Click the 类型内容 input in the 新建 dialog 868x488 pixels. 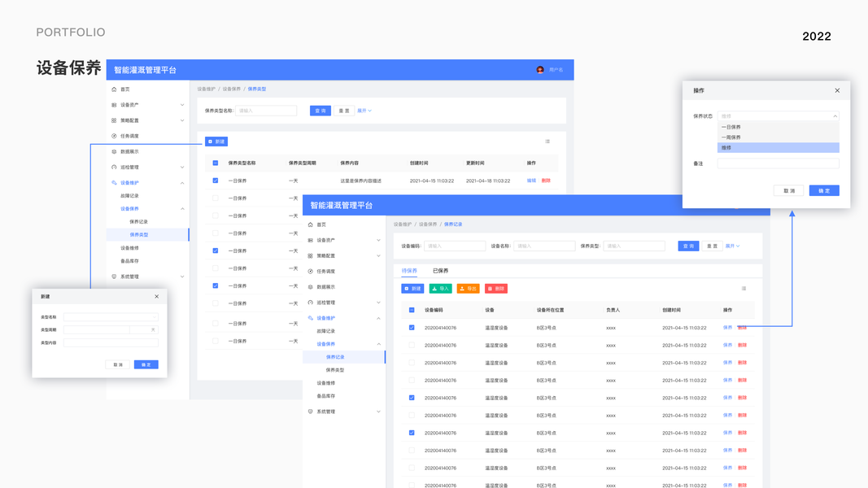111,342
